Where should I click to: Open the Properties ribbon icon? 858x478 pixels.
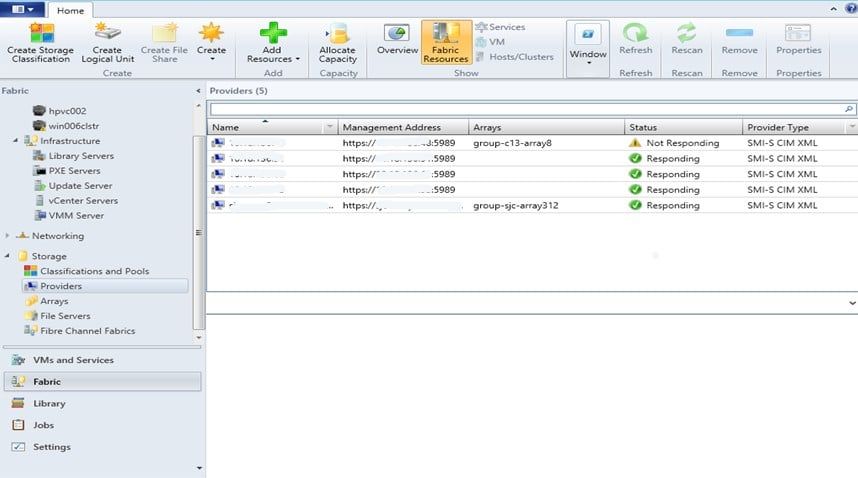click(x=798, y=35)
